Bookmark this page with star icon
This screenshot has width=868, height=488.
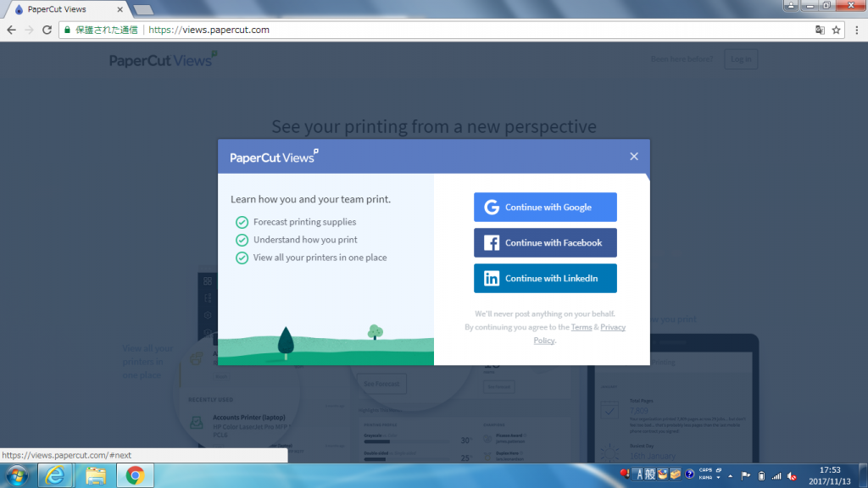pyautogui.click(x=836, y=30)
